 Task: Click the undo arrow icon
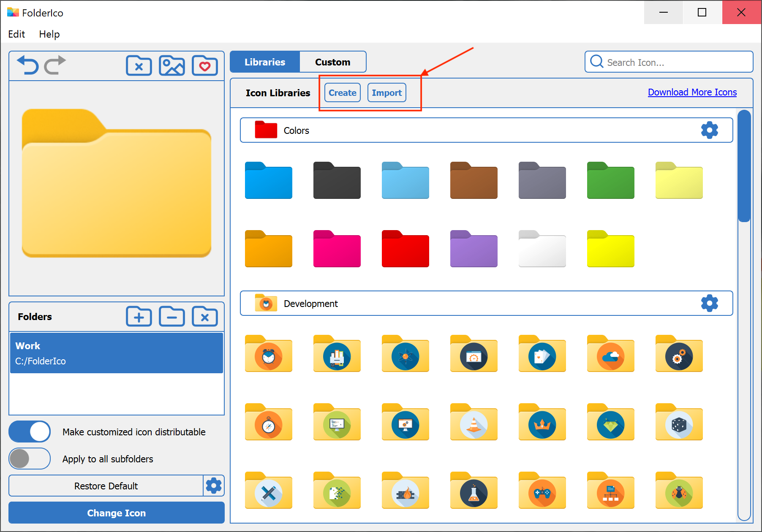point(28,65)
